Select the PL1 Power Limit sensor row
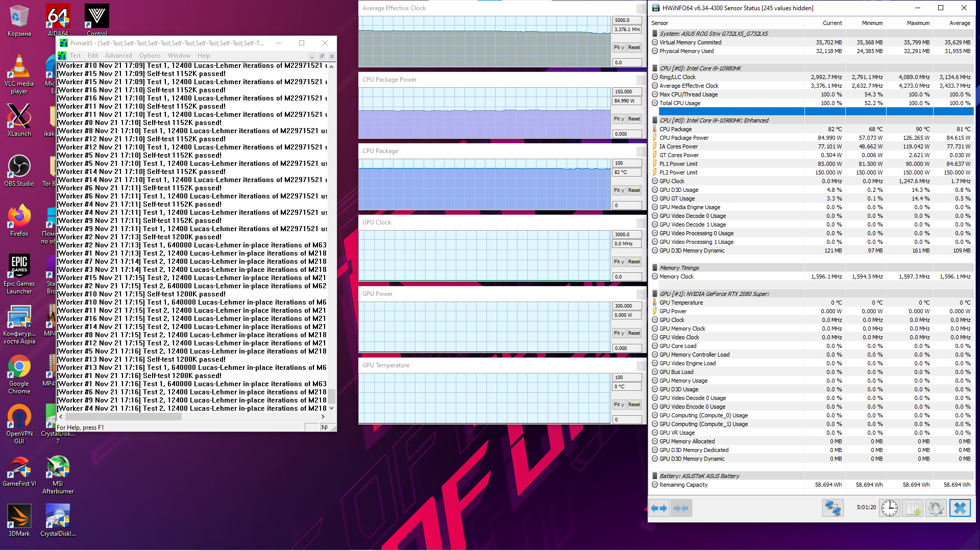Screen dimensions: 980x551 (812, 164)
